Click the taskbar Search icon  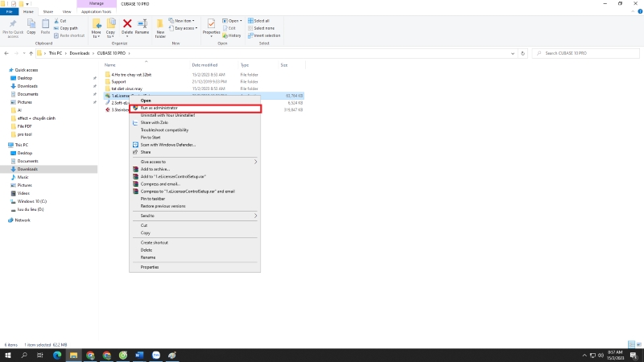(24, 356)
